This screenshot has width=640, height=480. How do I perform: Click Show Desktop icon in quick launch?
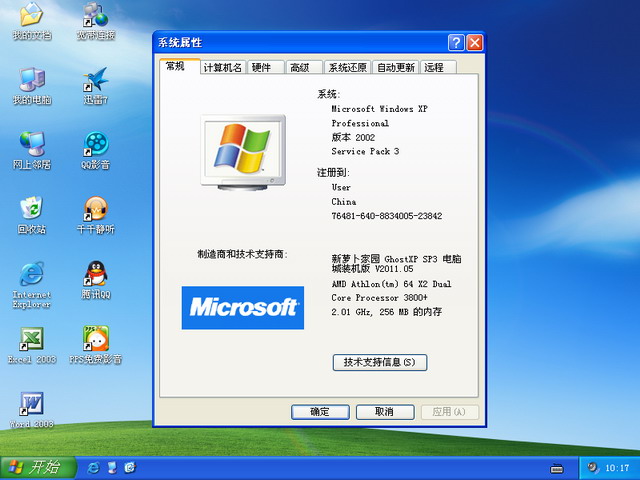point(112,468)
